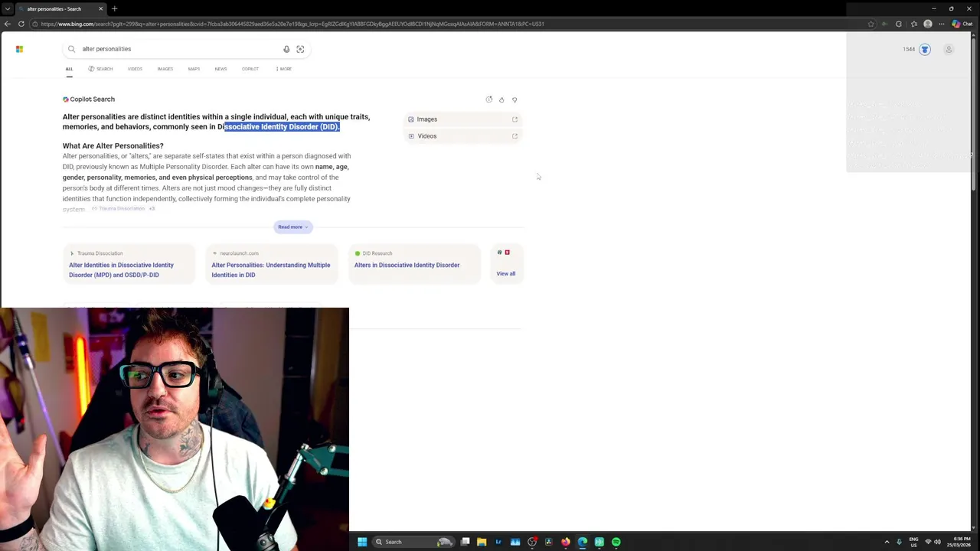Viewport: 980px width, 551px height.
Task: Expand the Read more section
Action: click(x=293, y=227)
